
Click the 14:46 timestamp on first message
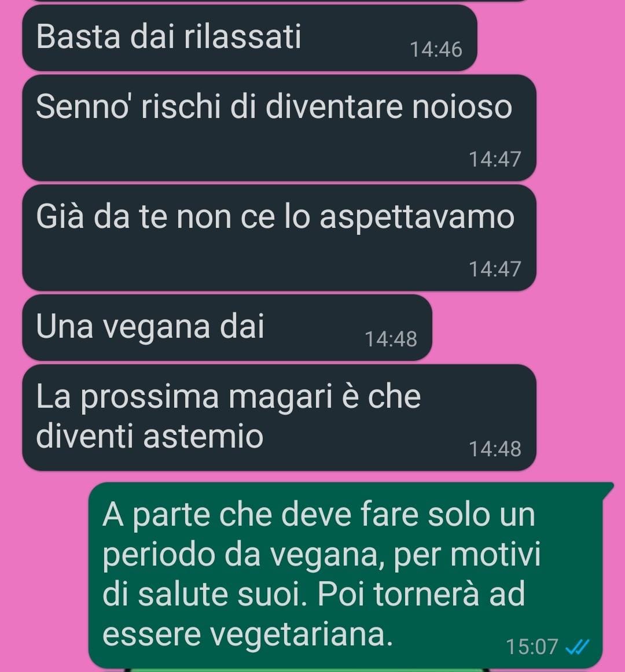[436, 49]
